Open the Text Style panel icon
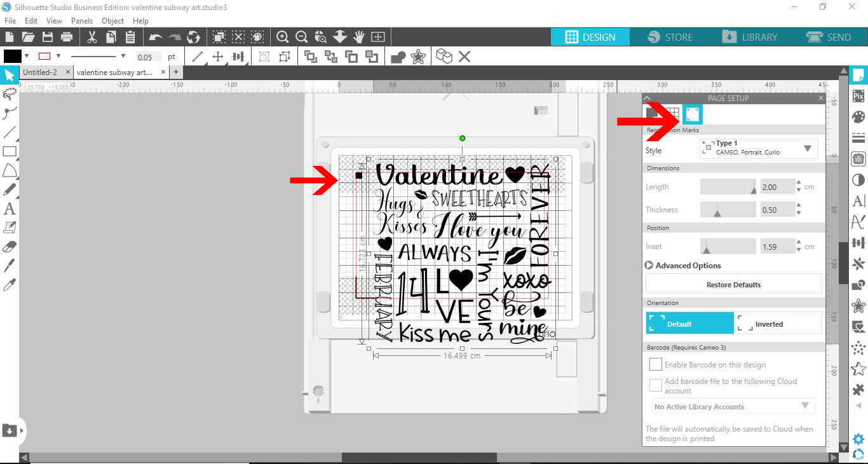868x464 pixels. [x=858, y=201]
